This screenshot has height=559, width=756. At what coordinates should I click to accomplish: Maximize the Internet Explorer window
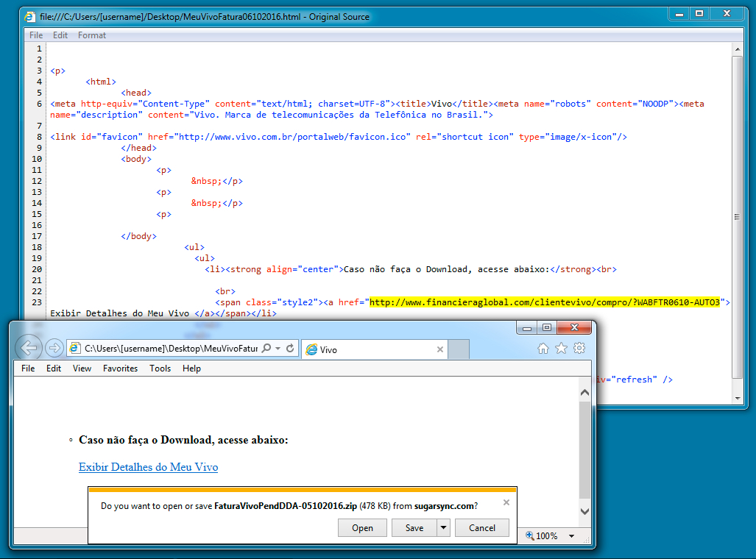tap(547, 328)
